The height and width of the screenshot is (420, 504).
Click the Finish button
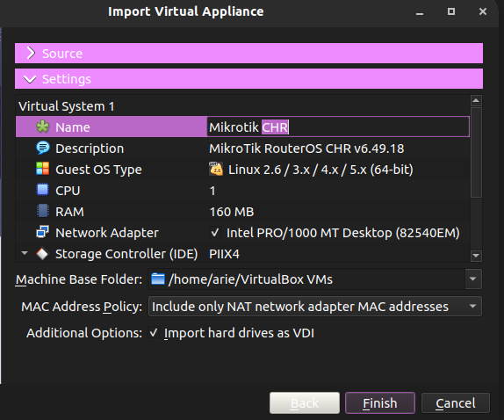(x=380, y=403)
